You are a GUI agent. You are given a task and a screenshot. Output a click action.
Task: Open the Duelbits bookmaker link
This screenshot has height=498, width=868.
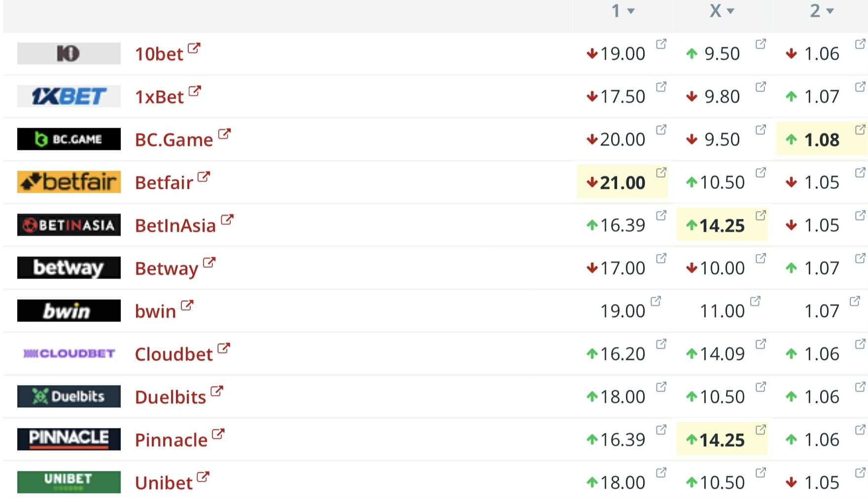tap(171, 397)
